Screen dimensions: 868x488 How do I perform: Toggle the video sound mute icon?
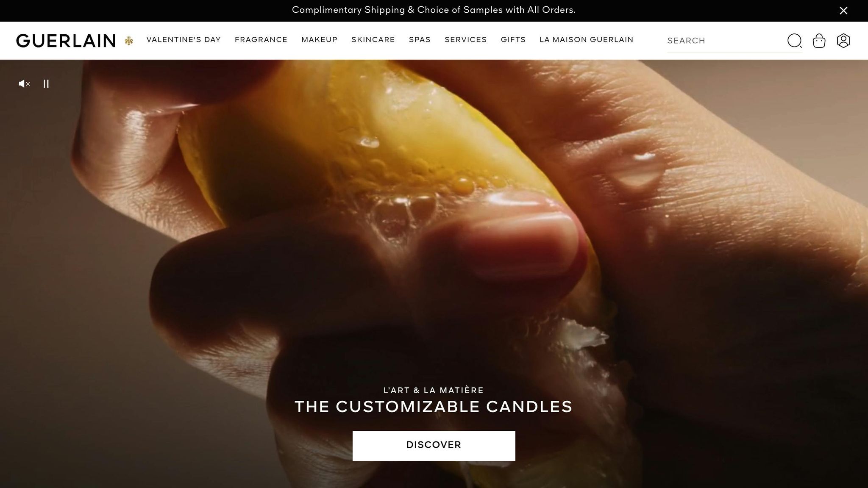tap(25, 84)
